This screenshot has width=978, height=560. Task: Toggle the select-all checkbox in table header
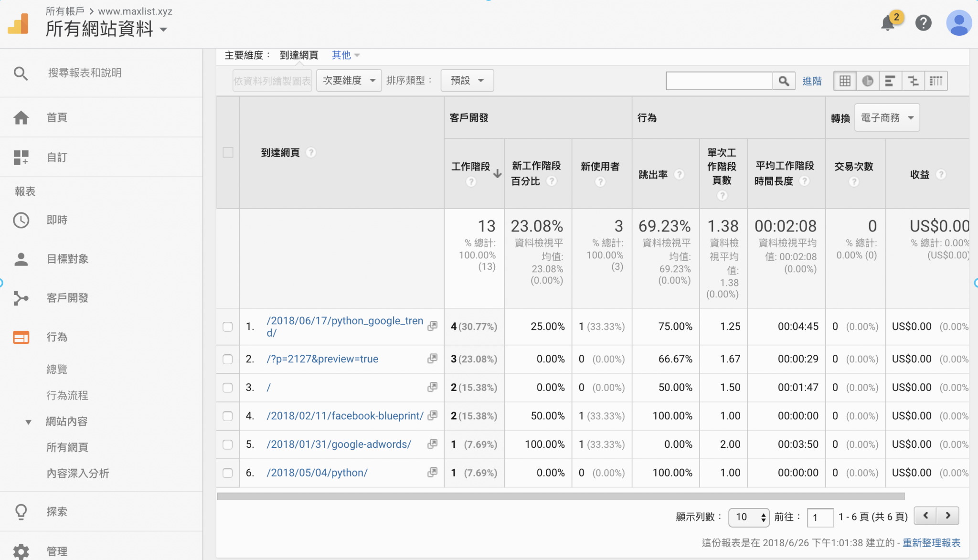click(228, 153)
